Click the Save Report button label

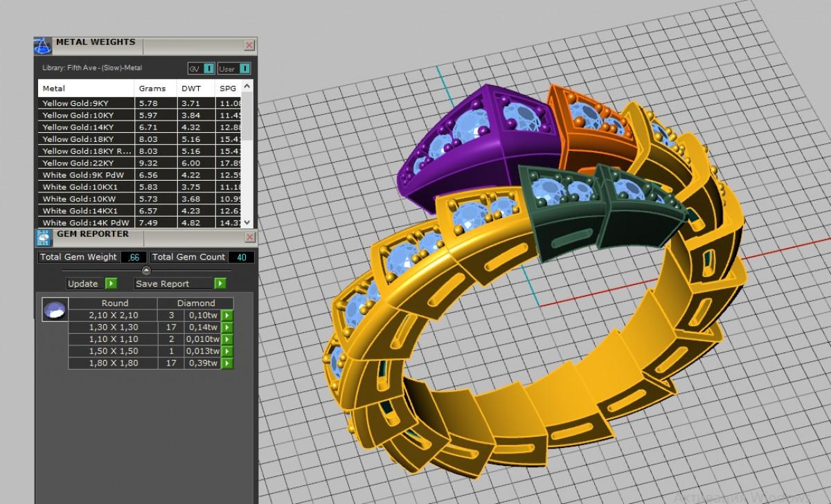(163, 284)
